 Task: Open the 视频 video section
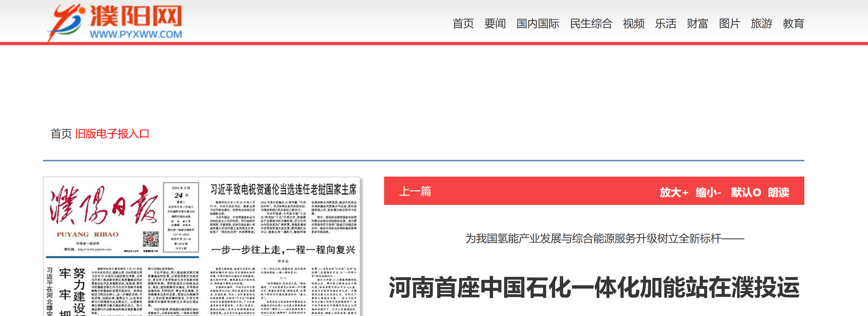(x=635, y=23)
